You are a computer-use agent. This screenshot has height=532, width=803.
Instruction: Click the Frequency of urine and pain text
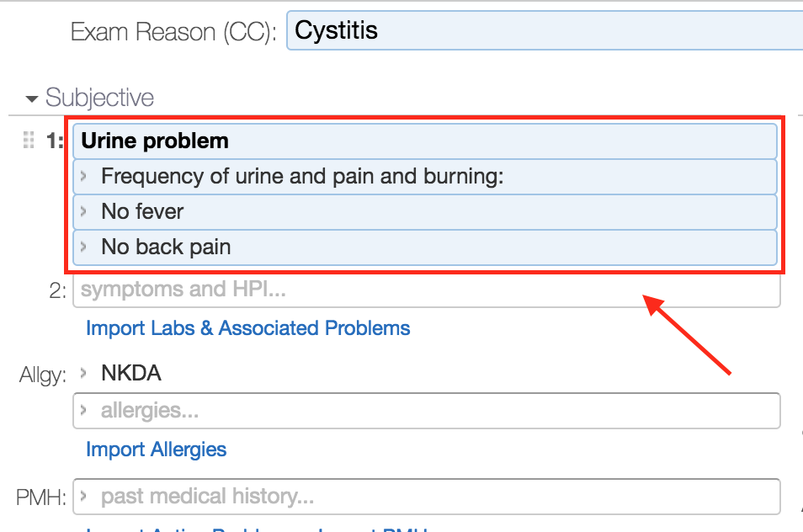click(x=301, y=177)
